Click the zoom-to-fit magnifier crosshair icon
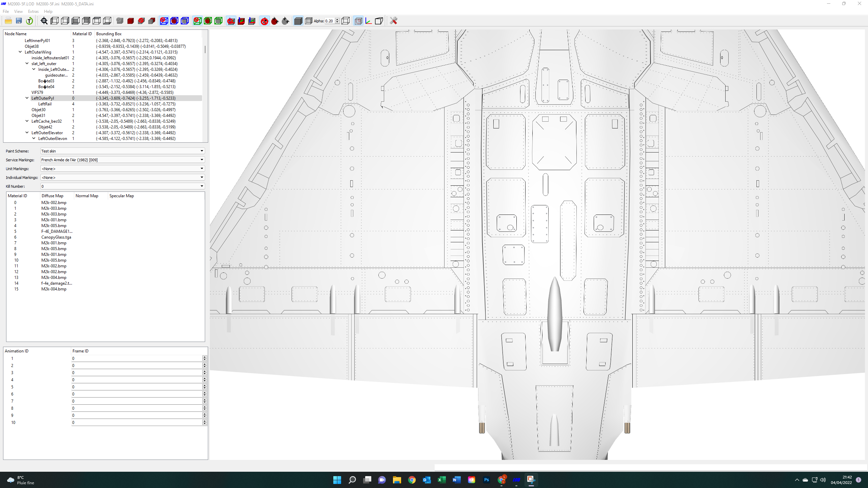868x488 pixels. pyautogui.click(x=44, y=21)
